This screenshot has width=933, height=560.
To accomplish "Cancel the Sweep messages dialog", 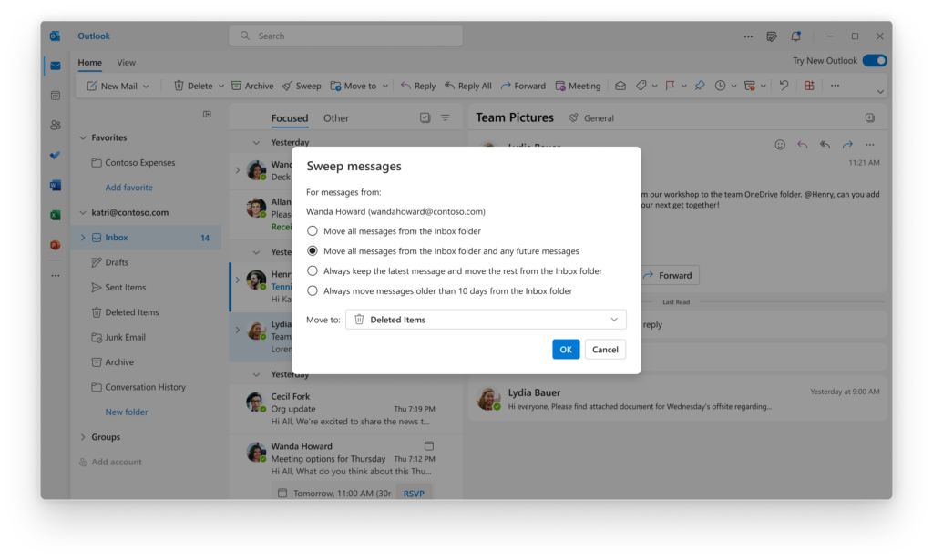I will pos(605,349).
